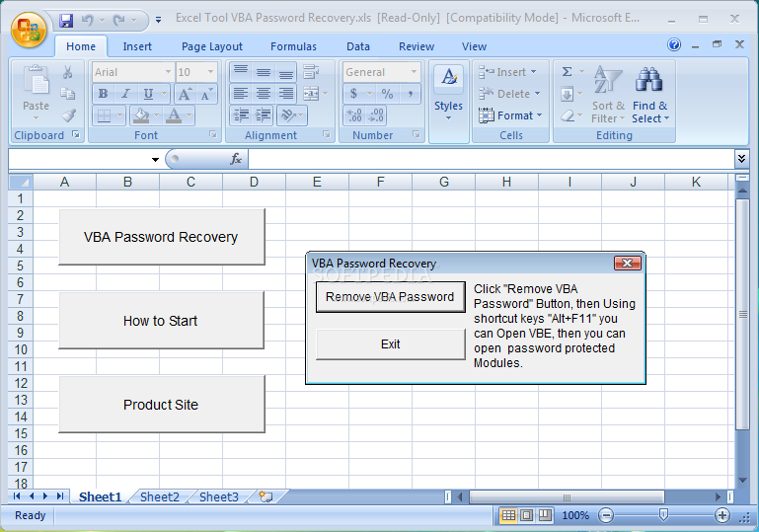759x532 pixels.
Task: Activate the Format Painter brush
Action: (68, 115)
